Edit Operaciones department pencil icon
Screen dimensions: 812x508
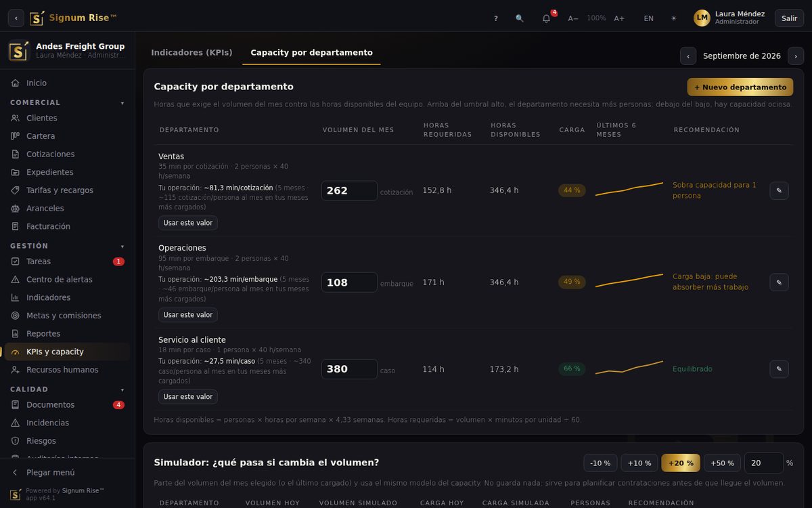(x=779, y=282)
